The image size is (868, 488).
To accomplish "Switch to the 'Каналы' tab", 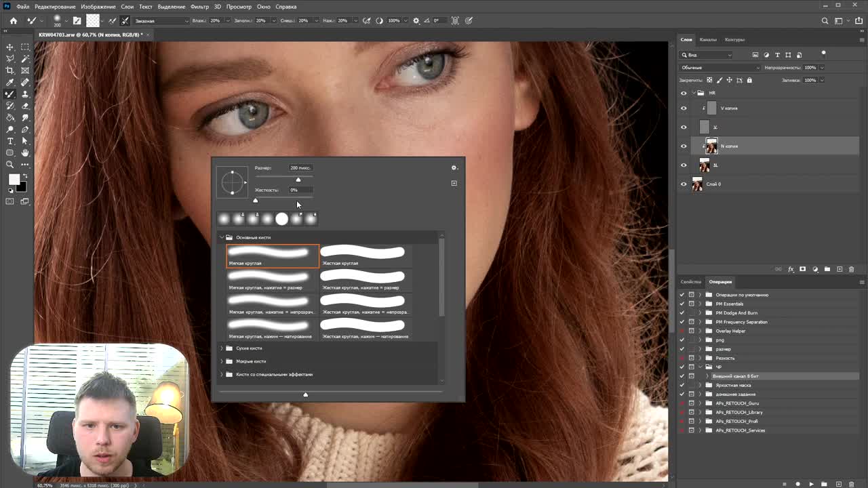I will click(x=708, y=39).
